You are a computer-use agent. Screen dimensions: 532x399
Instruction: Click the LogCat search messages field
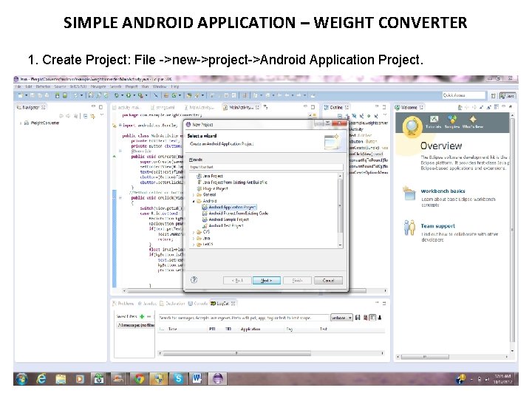244,318
